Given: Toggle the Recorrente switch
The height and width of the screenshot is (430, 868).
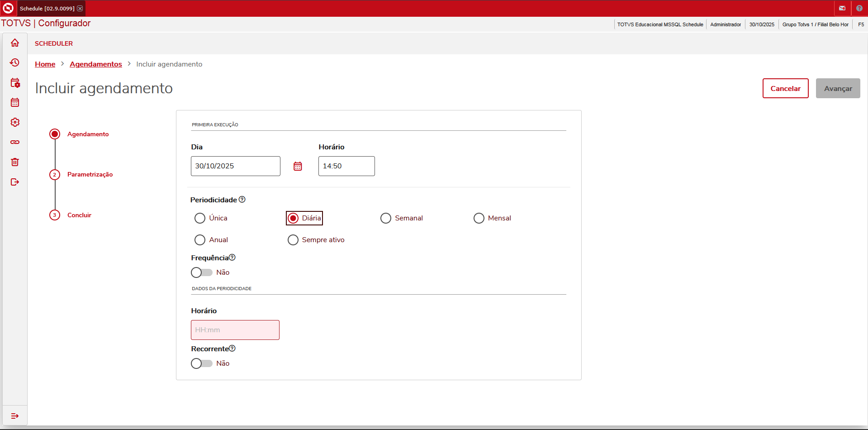Looking at the screenshot, I should 202,363.
